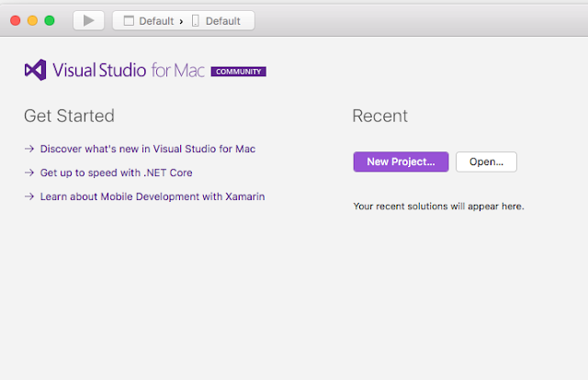Click the Visual Studio for Mac title text

tap(129, 70)
